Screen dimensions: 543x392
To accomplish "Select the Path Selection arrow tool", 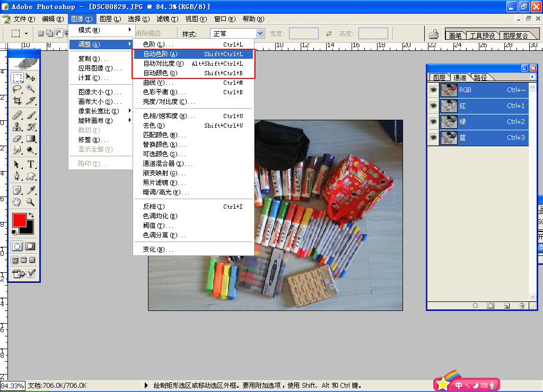I will [x=17, y=164].
